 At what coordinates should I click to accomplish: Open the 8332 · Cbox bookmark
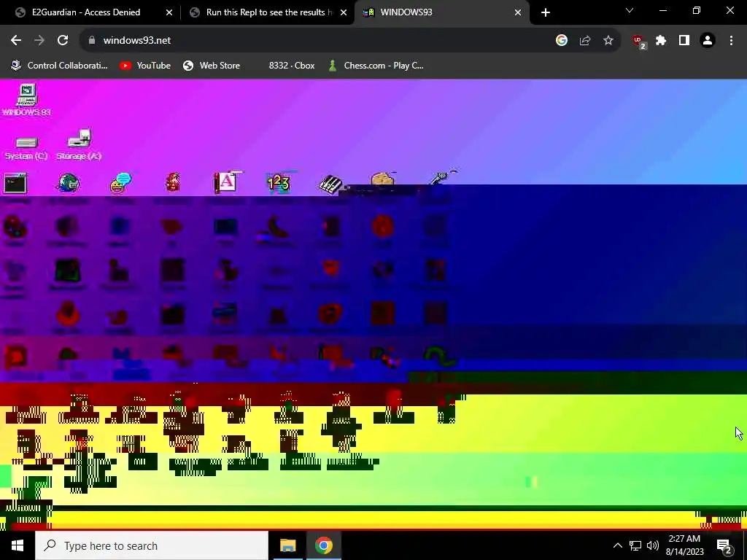[x=292, y=66]
